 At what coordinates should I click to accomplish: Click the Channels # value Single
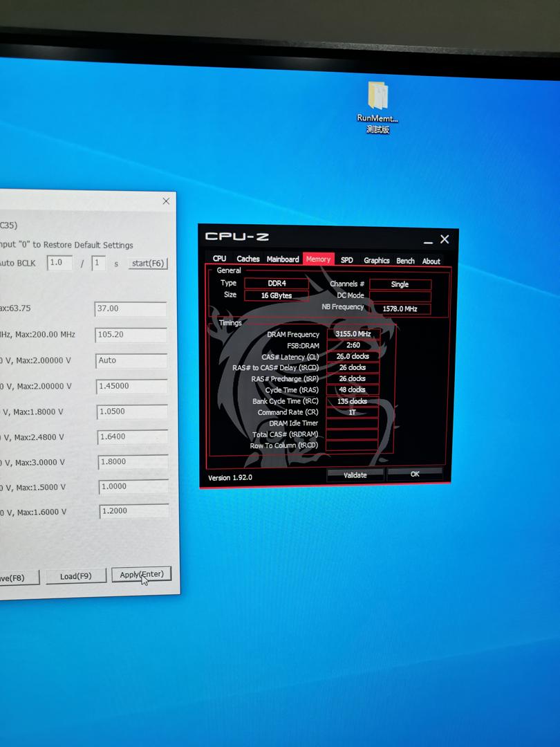point(400,284)
